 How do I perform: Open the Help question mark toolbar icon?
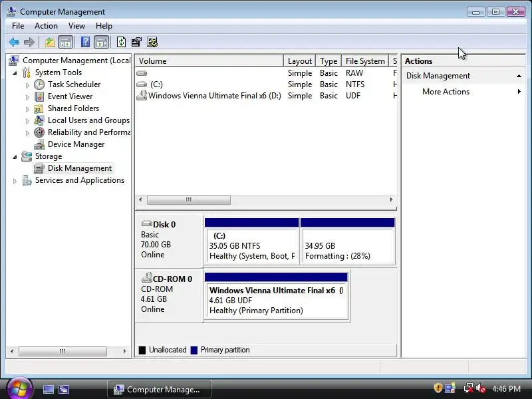click(x=86, y=42)
